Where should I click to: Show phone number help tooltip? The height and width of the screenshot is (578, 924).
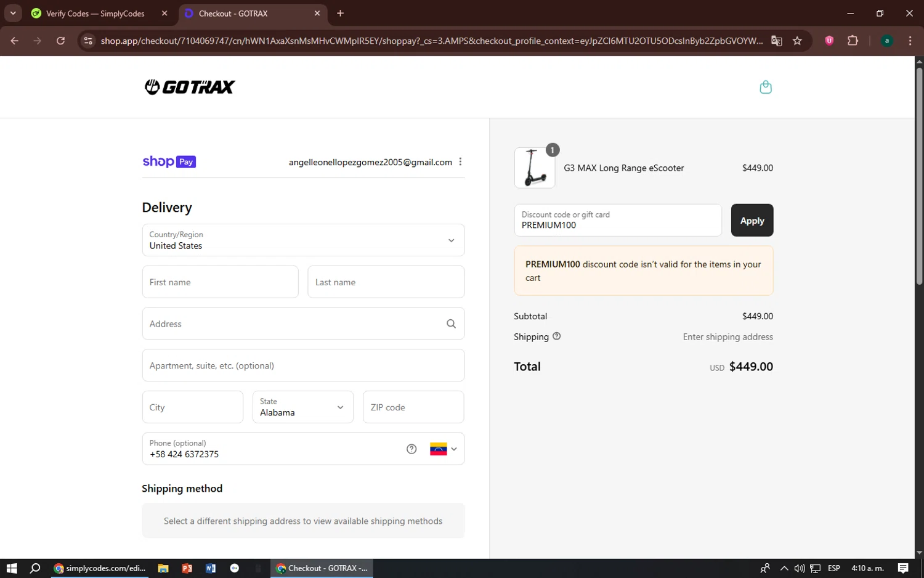[x=411, y=449]
